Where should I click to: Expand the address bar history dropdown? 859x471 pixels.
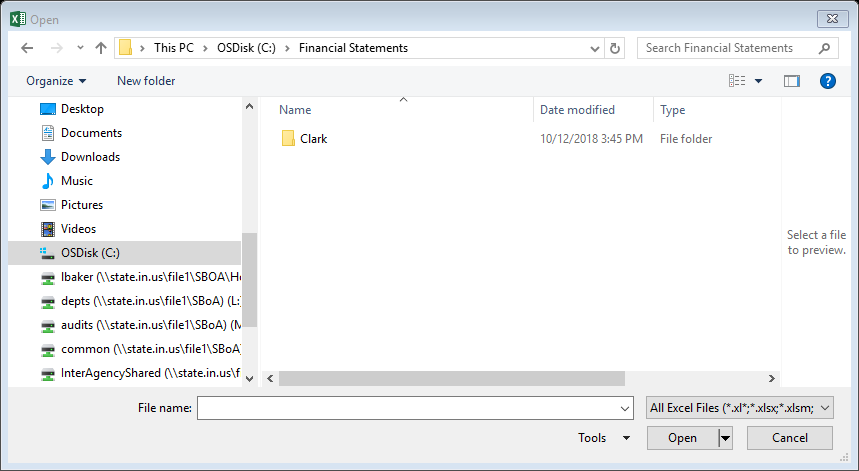click(595, 48)
